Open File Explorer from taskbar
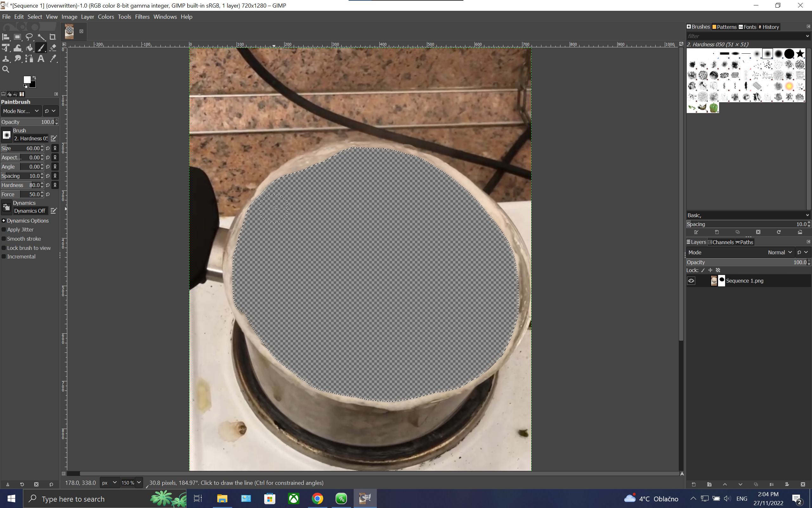The height and width of the screenshot is (508, 812). click(222, 498)
